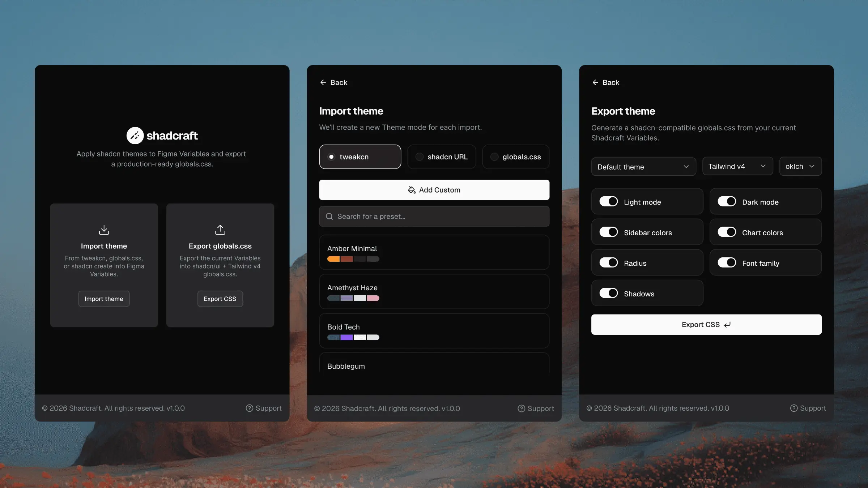Open the Default theme dropdown
Viewport: 868px width, 488px height.
pyautogui.click(x=643, y=167)
